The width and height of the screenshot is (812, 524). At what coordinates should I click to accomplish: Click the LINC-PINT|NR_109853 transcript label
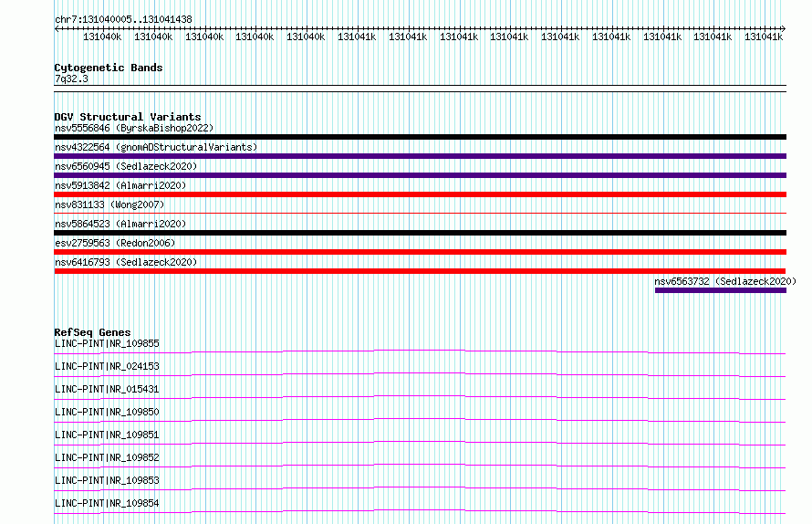107,480
